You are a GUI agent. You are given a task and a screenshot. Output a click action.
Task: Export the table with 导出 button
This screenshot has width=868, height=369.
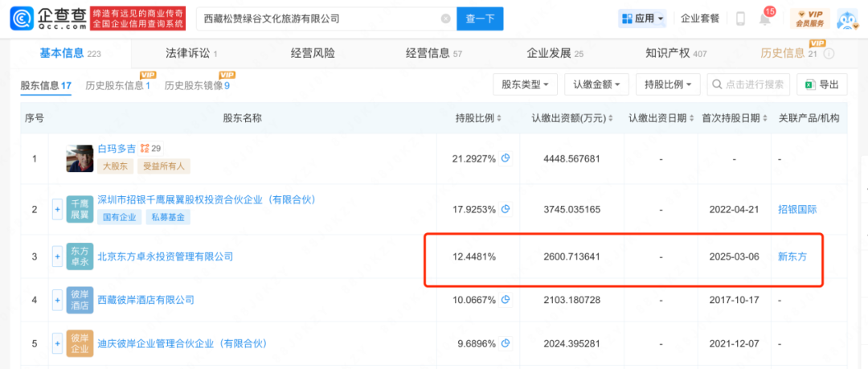822,84
